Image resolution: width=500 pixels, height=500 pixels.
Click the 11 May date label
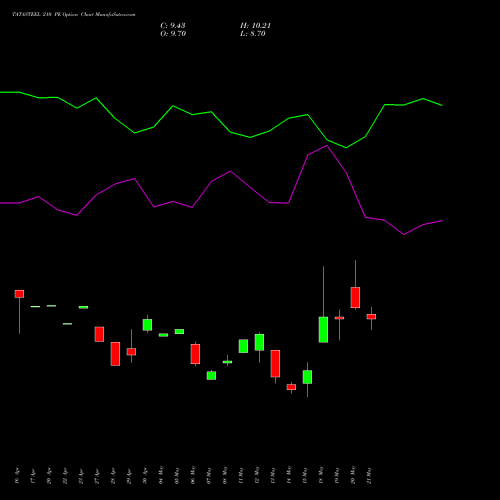(x=241, y=475)
